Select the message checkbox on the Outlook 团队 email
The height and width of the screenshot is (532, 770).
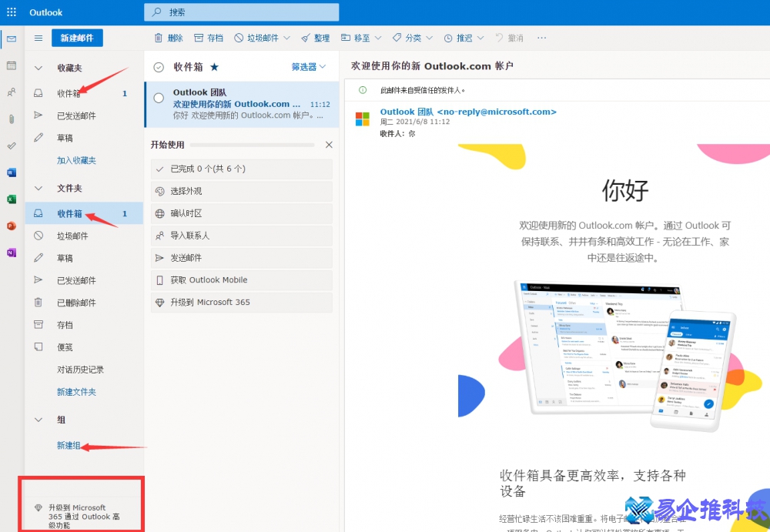[159, 96]
